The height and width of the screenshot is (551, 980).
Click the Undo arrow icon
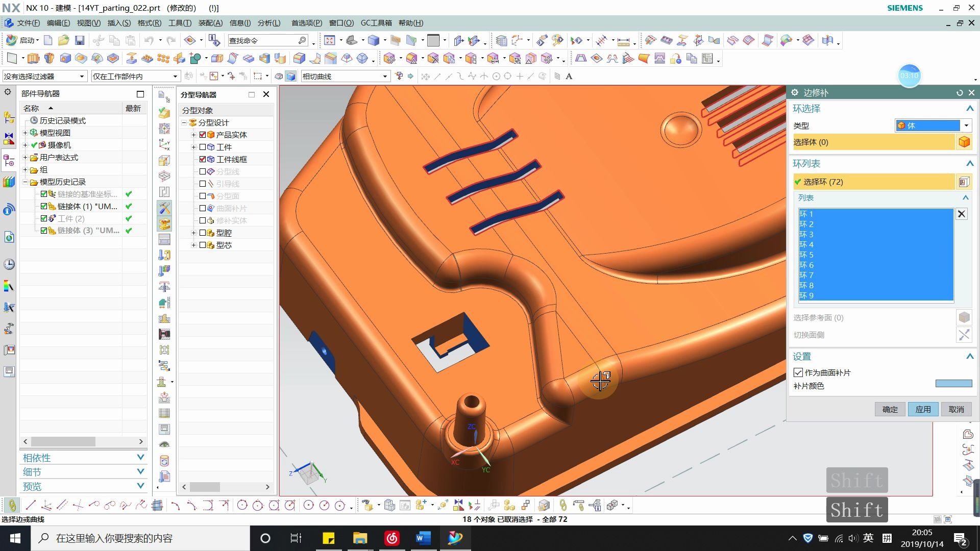149,40
